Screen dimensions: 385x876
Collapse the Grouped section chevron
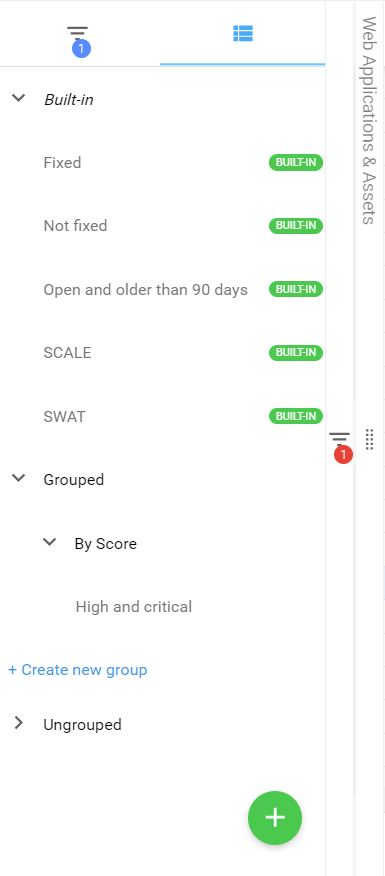(x=19, y=478)
